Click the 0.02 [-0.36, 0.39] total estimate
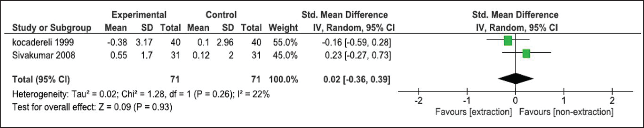 pyautogui.click(x=357, y=80)
